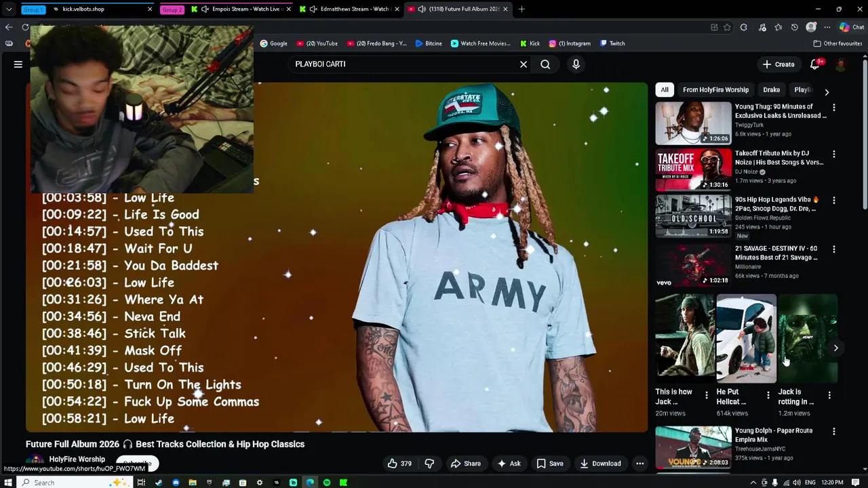This screenshot has height=488, width=868.
Task: Open the Fredo Bang YouTube bookmark
Action: click(376, 43)
